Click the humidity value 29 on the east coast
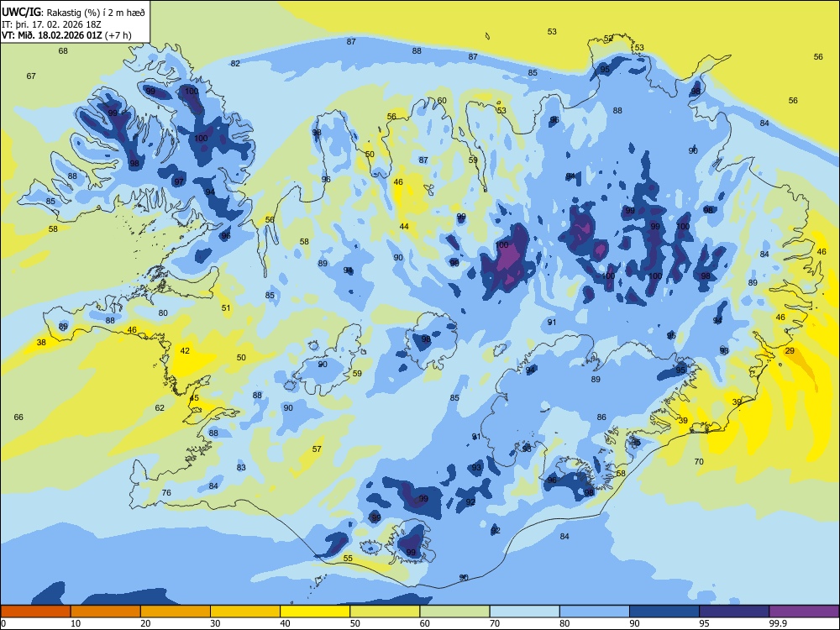The height and width of the screenshot is (630, 840). tap(790, 351)
